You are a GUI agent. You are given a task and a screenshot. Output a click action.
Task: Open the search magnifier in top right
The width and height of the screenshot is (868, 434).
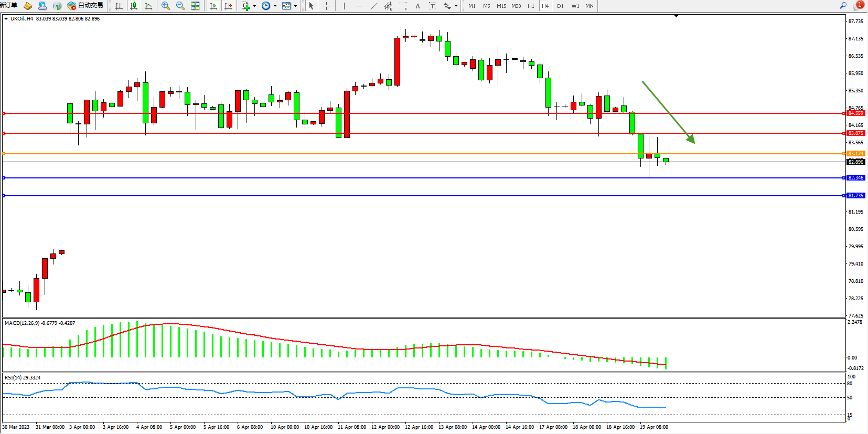(843, 5)
